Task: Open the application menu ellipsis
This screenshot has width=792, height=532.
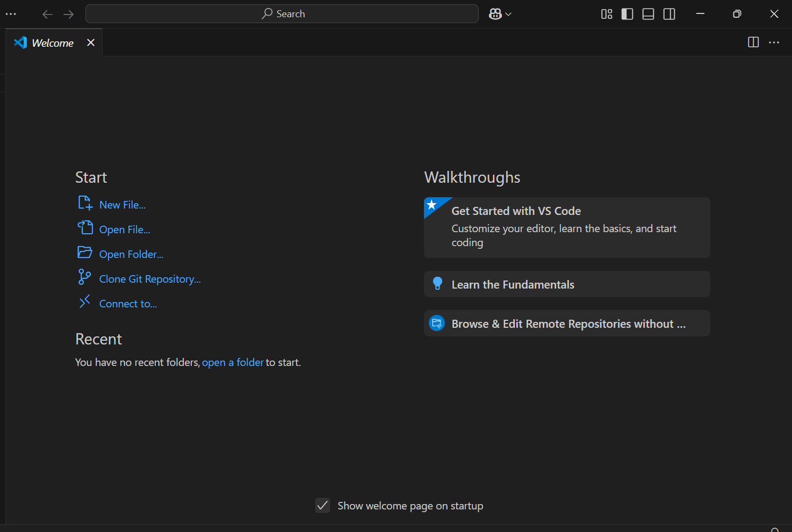Action: pyautogui.click(x=11, y=14)
